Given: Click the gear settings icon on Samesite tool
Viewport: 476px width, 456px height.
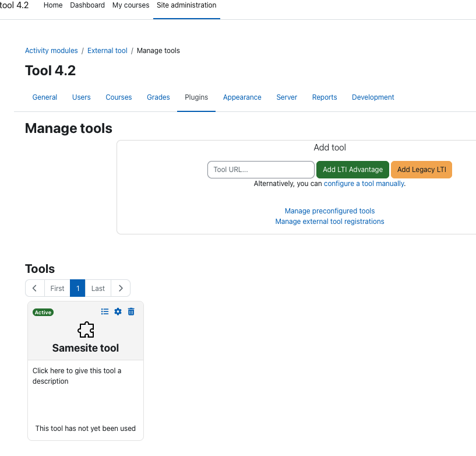Looking at the screenshot, I should point(118,312).
